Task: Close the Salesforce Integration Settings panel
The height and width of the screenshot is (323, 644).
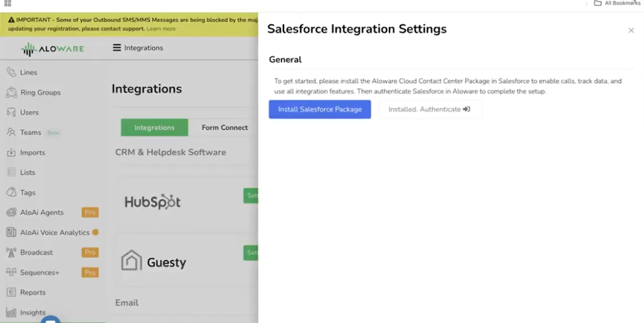Action: click(x=631, y=31)
